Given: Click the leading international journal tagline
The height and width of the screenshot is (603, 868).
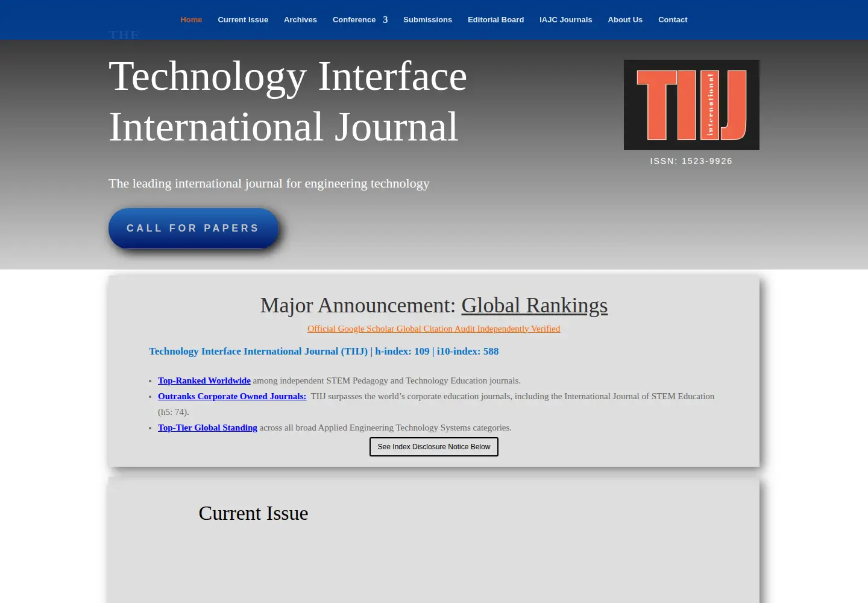Looking at the screenshot, I should 269,183.
